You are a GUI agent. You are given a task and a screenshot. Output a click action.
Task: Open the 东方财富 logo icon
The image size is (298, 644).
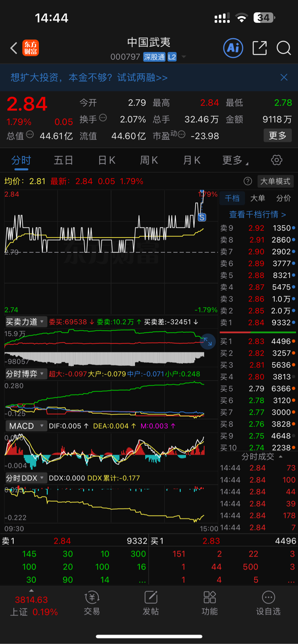[x=31, y=48]
